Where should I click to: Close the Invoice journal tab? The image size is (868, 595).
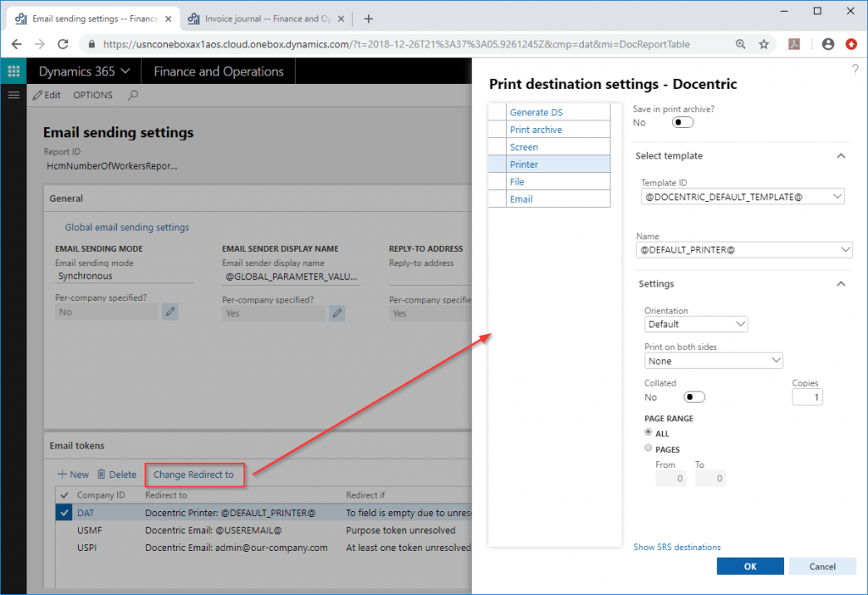click(341, 19)
